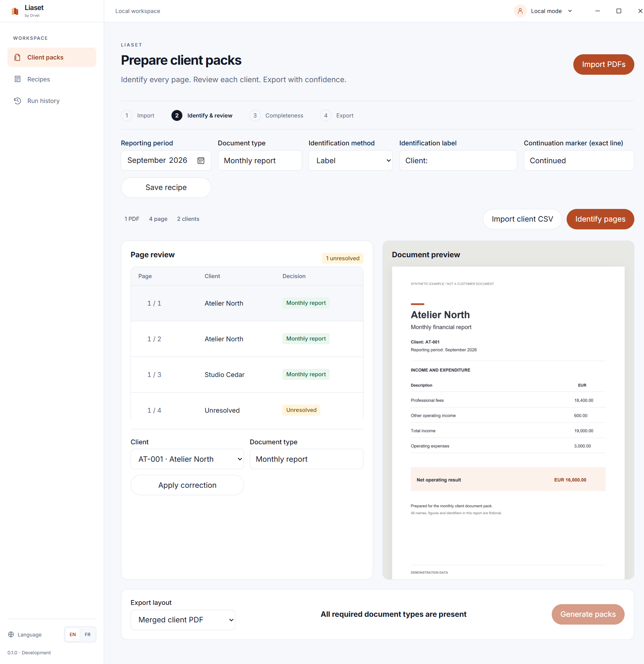The height and width of the screenshot is (664, 644).
Task: Click the Language globe icon
Action: point(11,634)
